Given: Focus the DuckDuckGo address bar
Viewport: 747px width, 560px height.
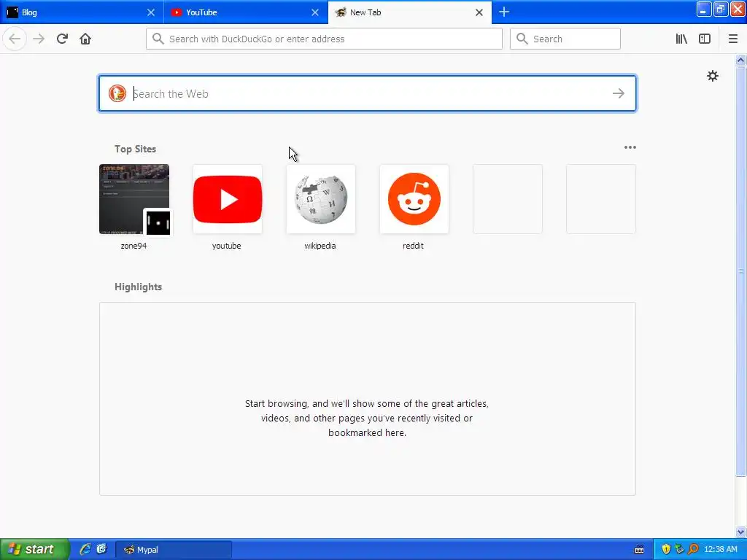Looking at the screenshot, I should (x=324, y=39).
